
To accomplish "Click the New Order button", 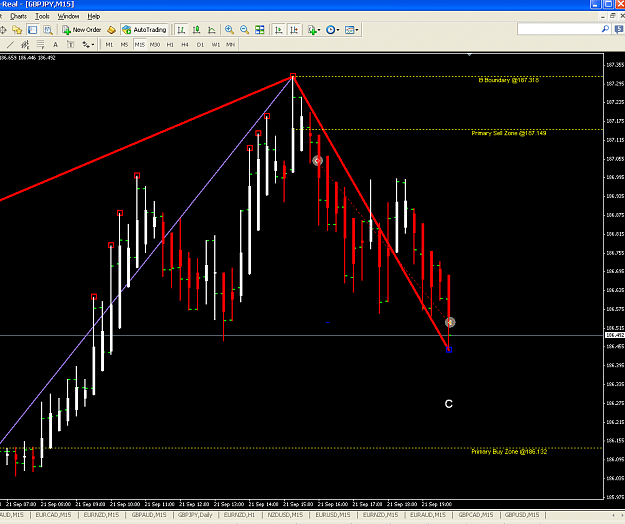I will (82, 30).
